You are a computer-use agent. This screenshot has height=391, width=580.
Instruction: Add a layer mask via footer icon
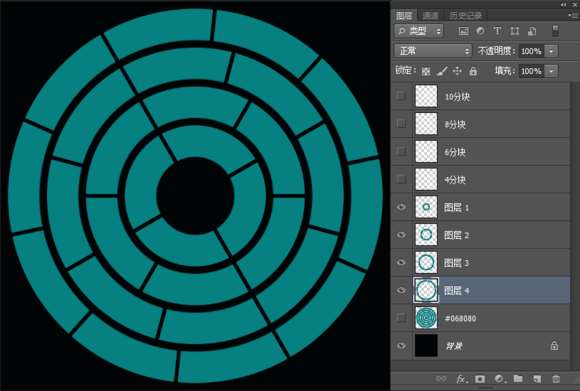[480, 379]
